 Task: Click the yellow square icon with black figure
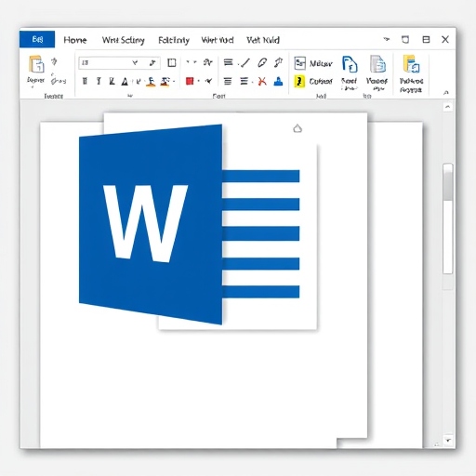tap(299, 81)
